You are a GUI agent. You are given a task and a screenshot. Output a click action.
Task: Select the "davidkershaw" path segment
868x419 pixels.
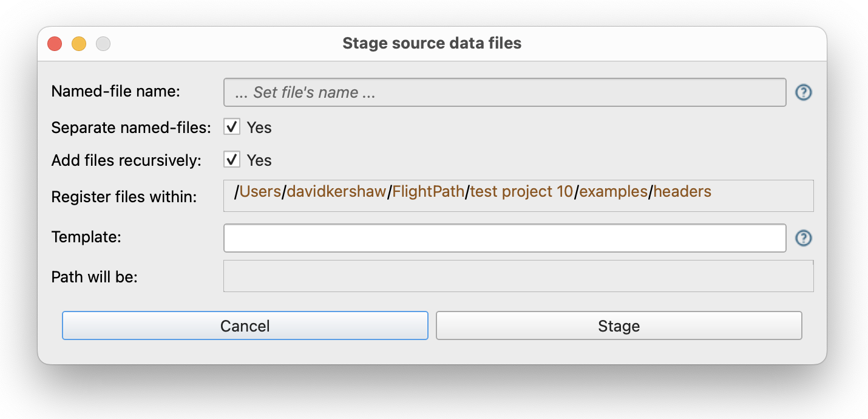coord(336,192)
